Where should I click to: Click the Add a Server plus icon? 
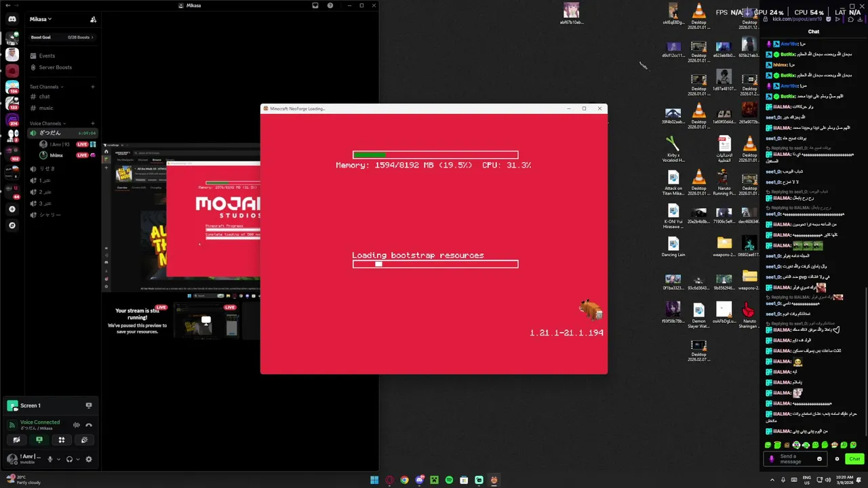(x=12, y=209)
